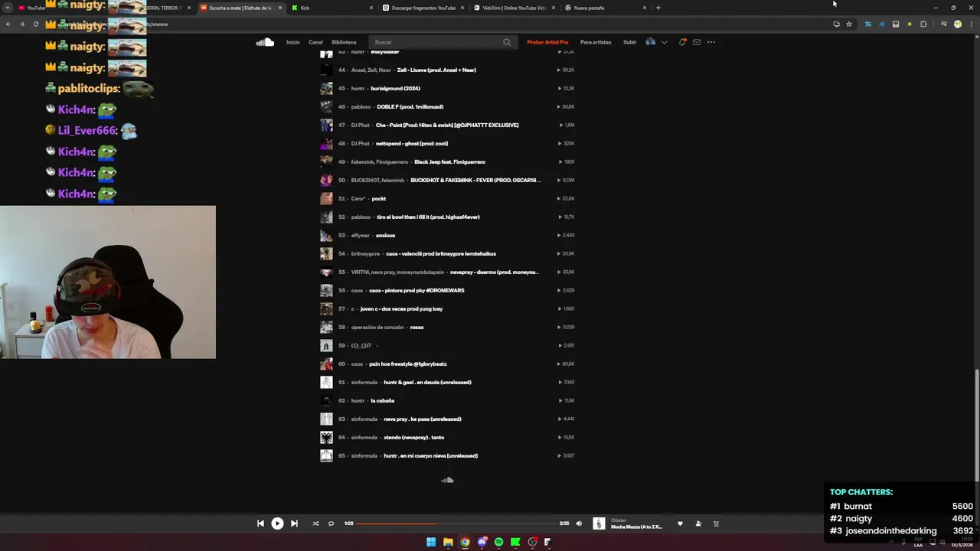Skip to previous track in player
980x551 pixels.
[x=260, y=523]
